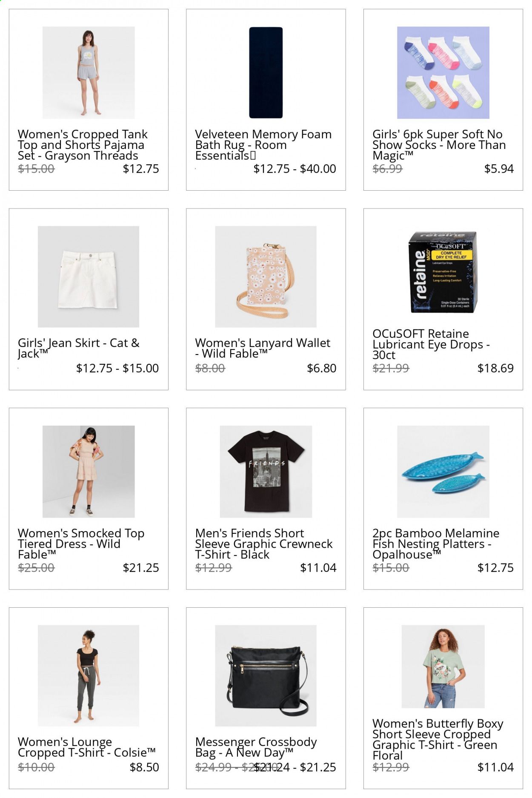Click Men's Friends Short Sleeve Graphic Crewneck title
The height and width of the screenshot is (798, 532).
coord(264,543)
